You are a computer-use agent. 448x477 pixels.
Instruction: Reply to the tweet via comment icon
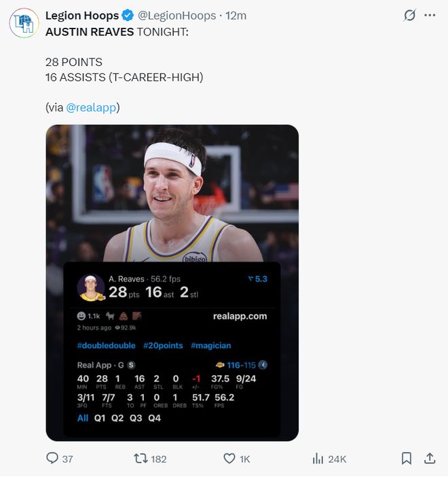point(52,459)
